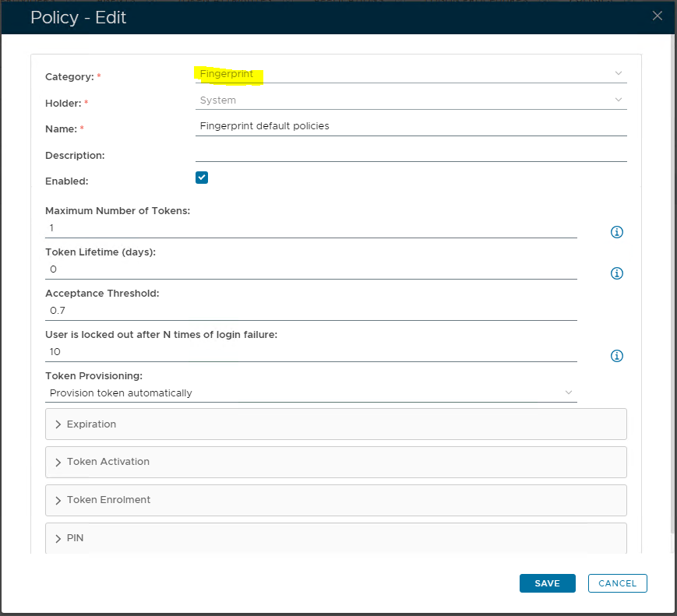
Task: Expand the PIN section
Action: point(336,538)
